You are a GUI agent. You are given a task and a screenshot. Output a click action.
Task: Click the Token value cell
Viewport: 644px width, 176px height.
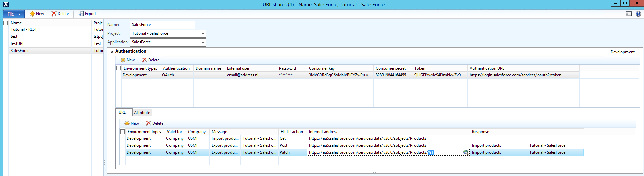click(x=440, y=75)
